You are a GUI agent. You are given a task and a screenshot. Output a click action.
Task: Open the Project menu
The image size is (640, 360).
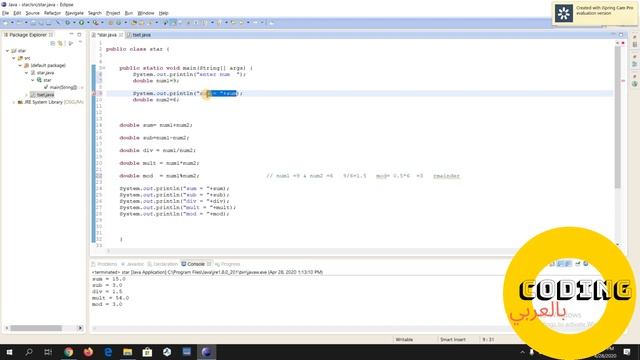pos(113,13)
